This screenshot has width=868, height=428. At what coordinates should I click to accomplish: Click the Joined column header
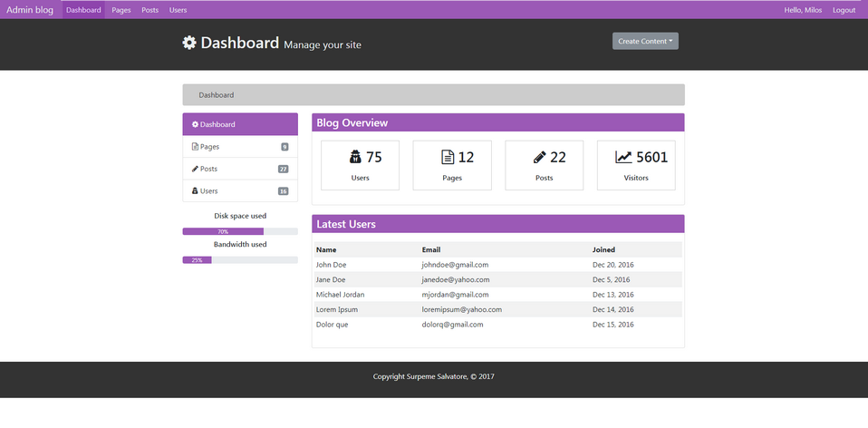[x=603, y=249]
